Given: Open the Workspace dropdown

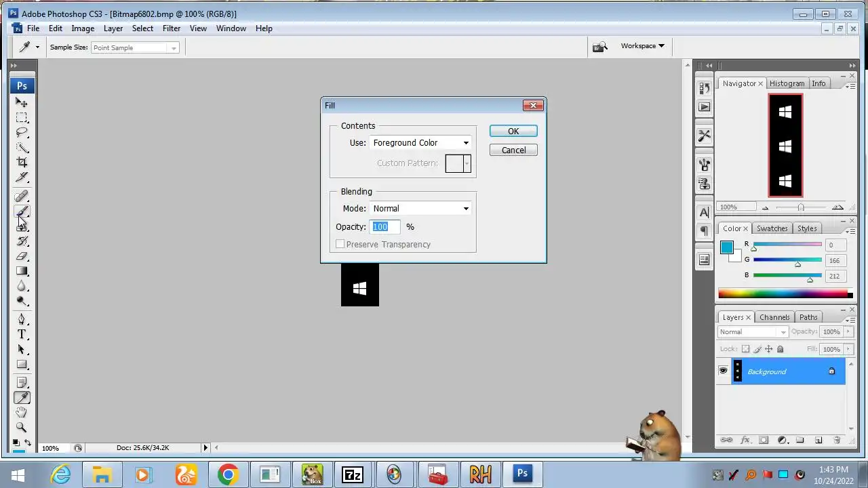Looking at the screenshot, I should point(642,46).
